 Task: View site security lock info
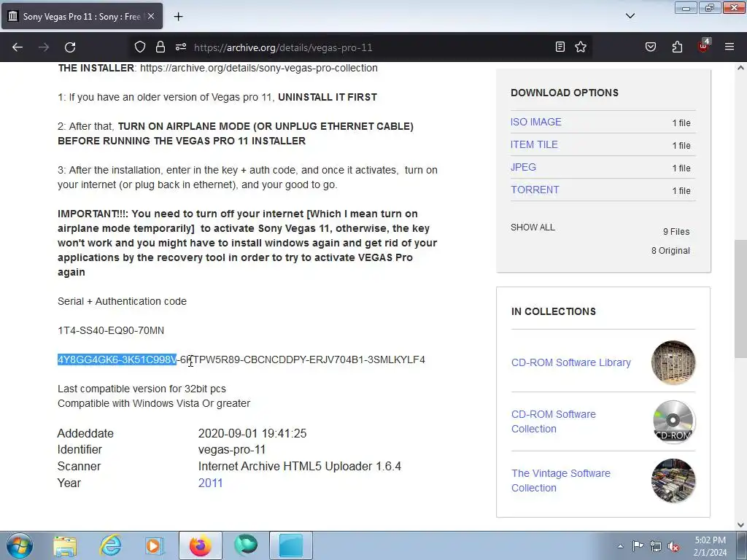click(x=160, y=47)
